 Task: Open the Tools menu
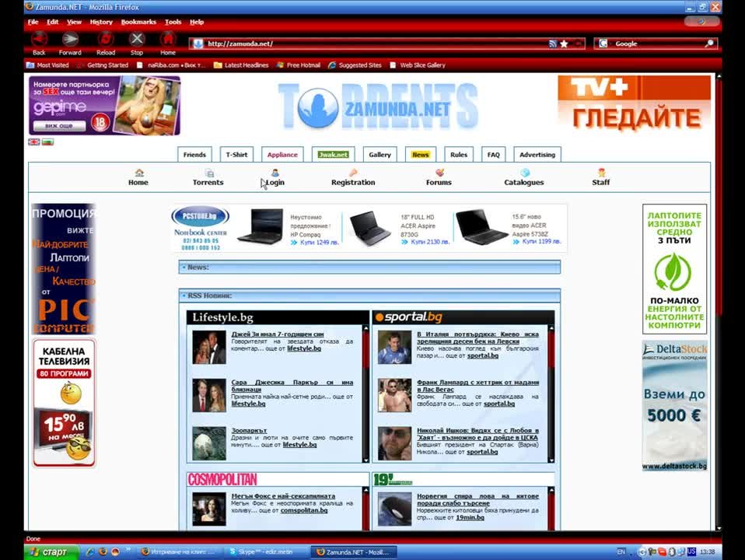(x=173, y=22)
